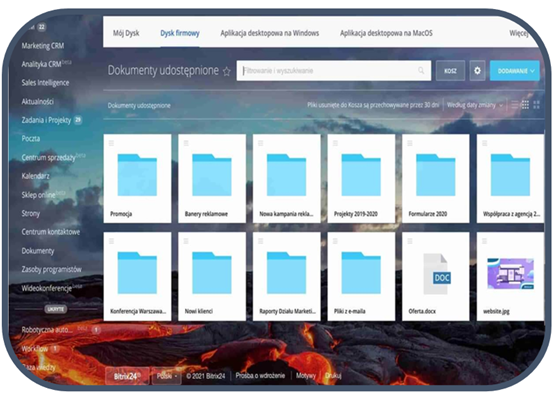Open Zadania i Projekty in the sidebar
This screenshot has height=398, width=556.
click(46, 120)
